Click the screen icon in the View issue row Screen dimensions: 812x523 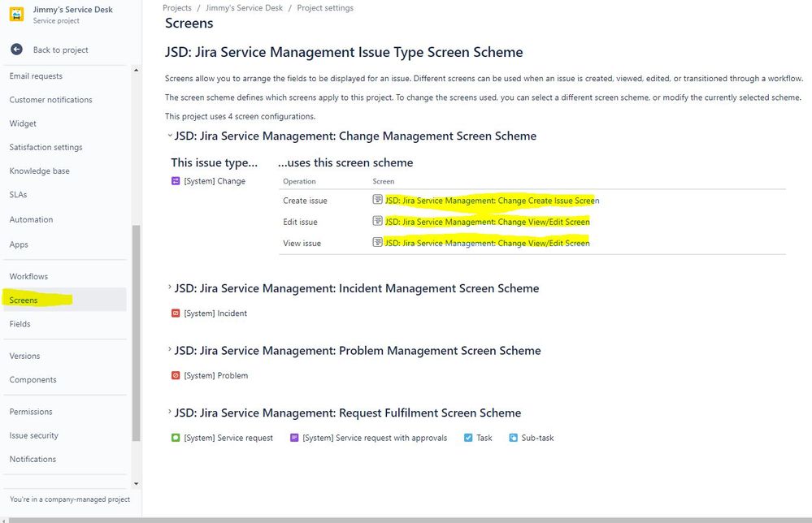coord(377,242)
